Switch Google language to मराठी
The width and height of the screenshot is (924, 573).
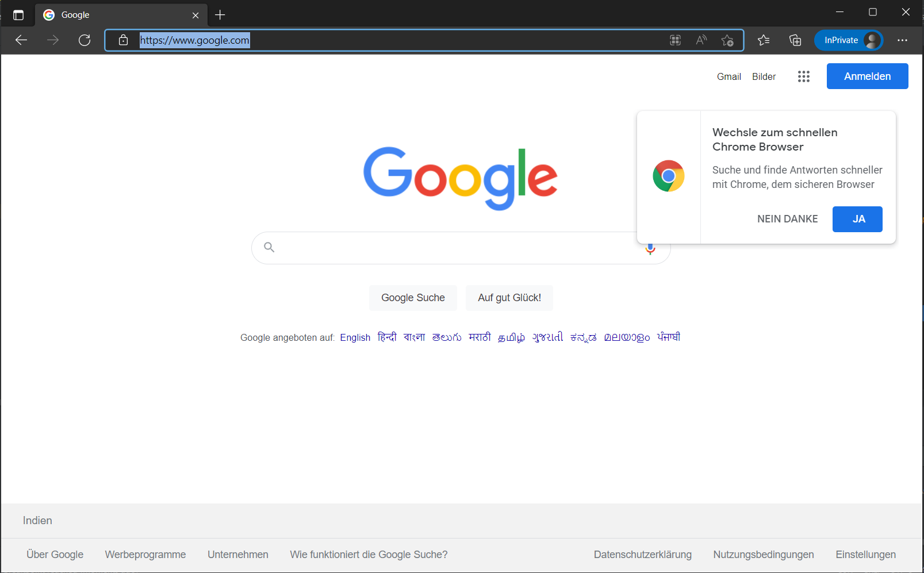click(480, 337)
